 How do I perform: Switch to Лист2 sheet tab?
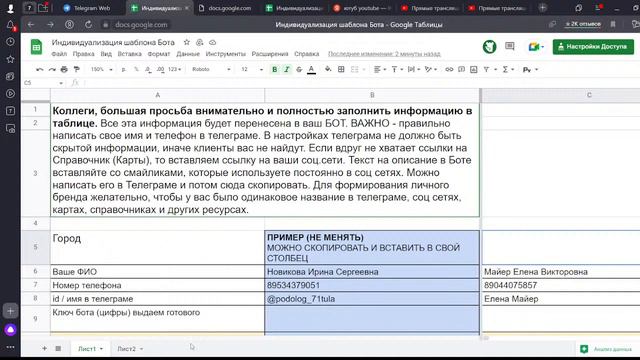130,349
